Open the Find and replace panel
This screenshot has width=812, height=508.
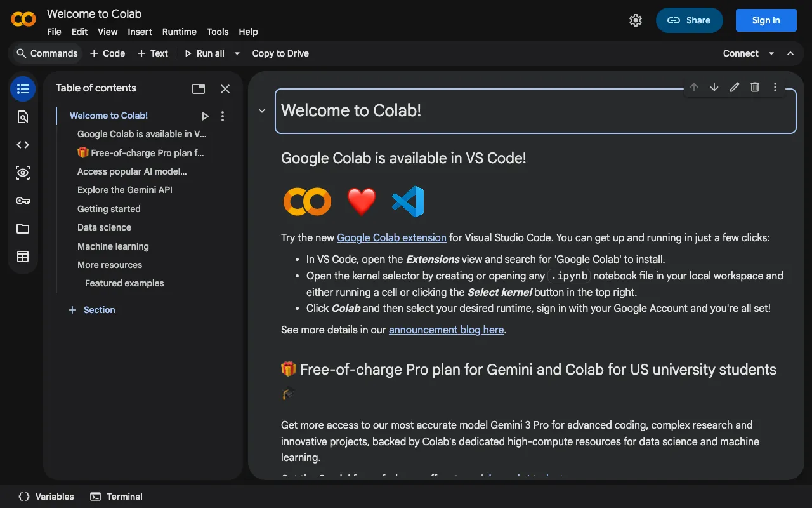point(23,117)
